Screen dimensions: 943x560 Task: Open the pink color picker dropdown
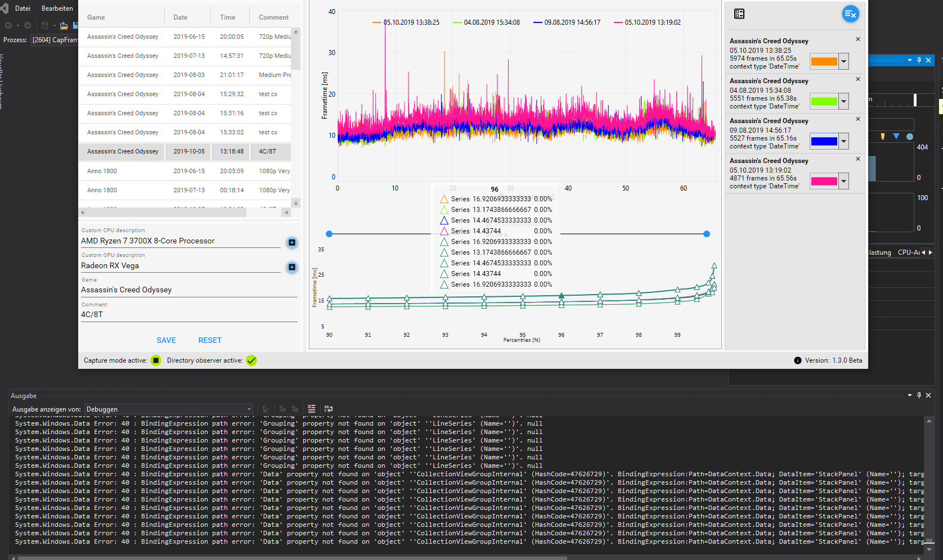[843, 181]
